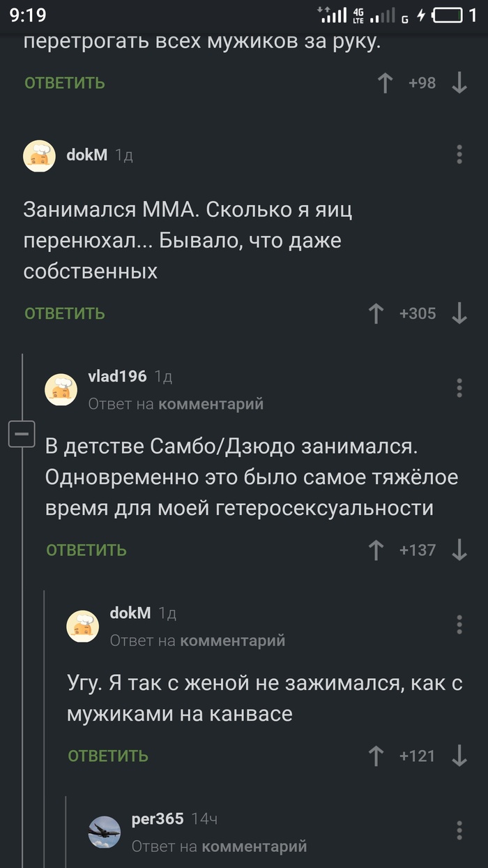
Task: Click vlad196's avatar image
Action: tap(61, 389)
